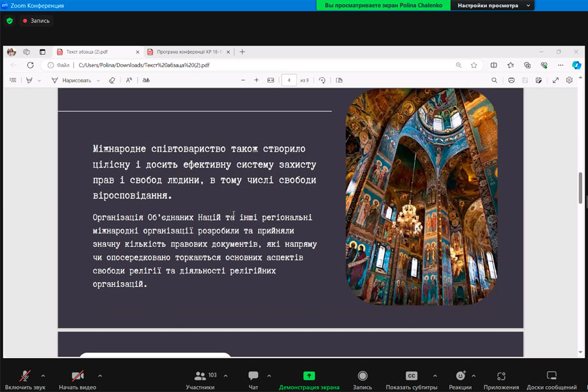
Task: Open the Participants panel
Action: point(201,376)
